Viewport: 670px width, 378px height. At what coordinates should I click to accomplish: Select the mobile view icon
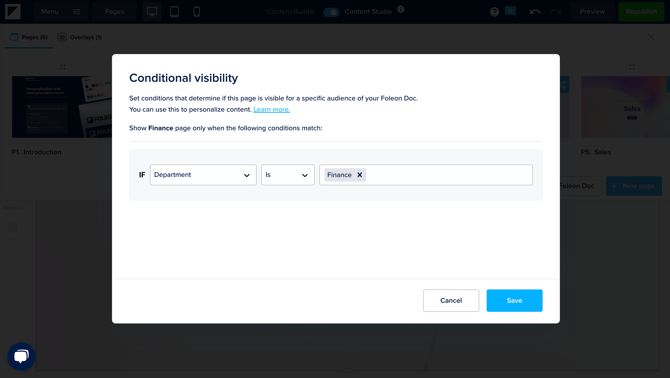point(197,12)
